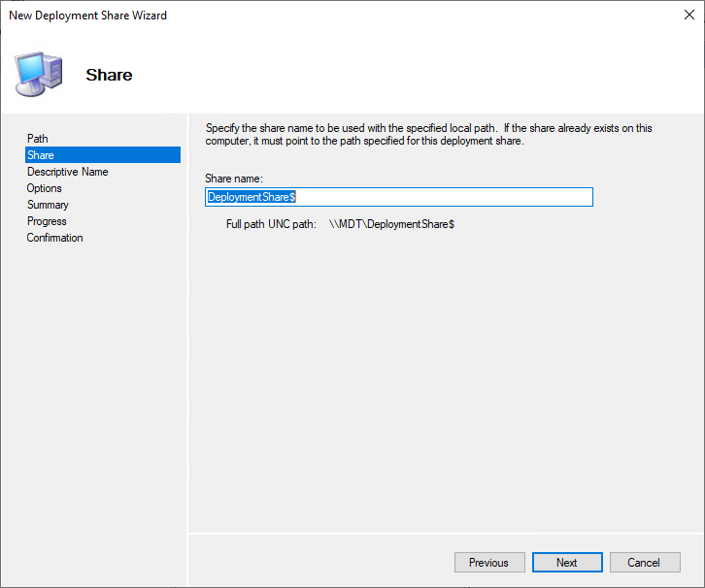Click the bold Share heading

109,75
